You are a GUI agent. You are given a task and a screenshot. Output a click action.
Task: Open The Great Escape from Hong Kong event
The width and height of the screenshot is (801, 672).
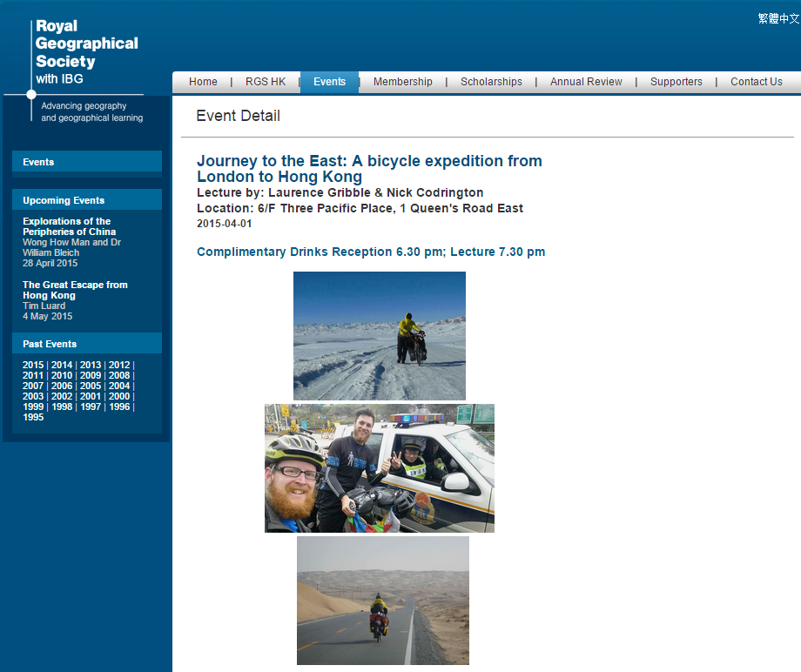click(75, 290)
